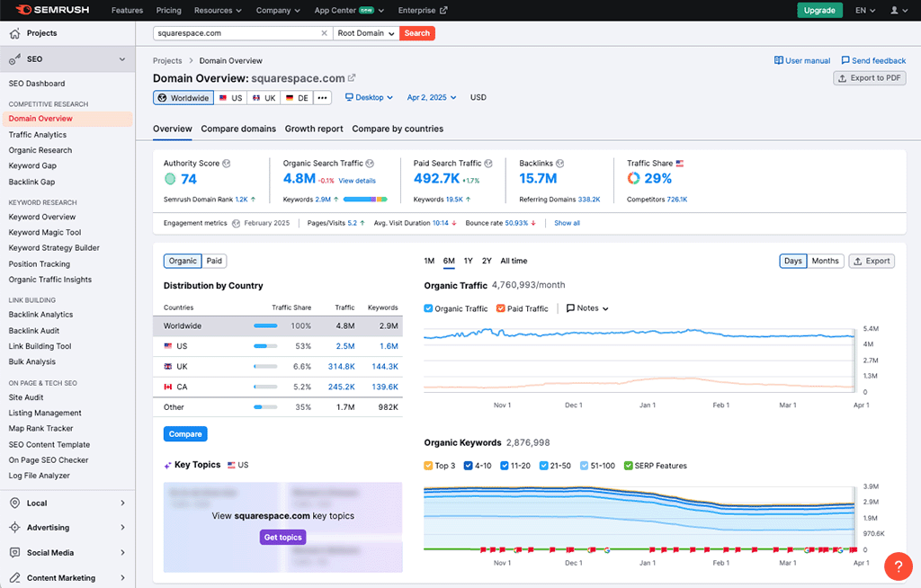Open EN language dropdown
This screenshot has width=921, height=588.
[865, 11]
